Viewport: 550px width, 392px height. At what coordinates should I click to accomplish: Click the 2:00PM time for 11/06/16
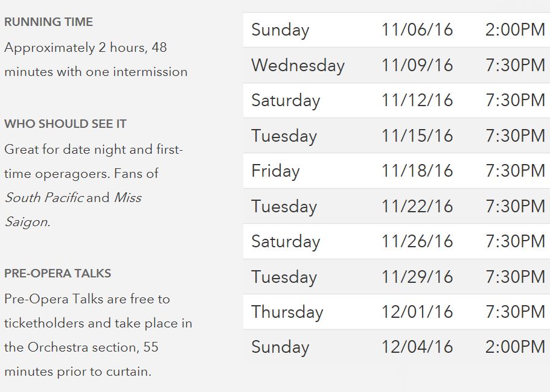(x=515, y=30)
